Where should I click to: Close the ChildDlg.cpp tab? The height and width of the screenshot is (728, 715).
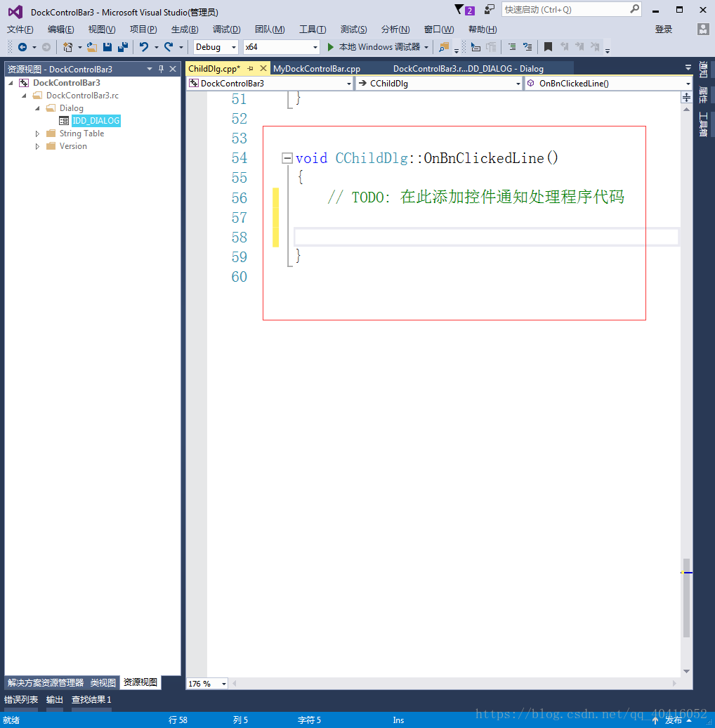[x=263, y=69]
